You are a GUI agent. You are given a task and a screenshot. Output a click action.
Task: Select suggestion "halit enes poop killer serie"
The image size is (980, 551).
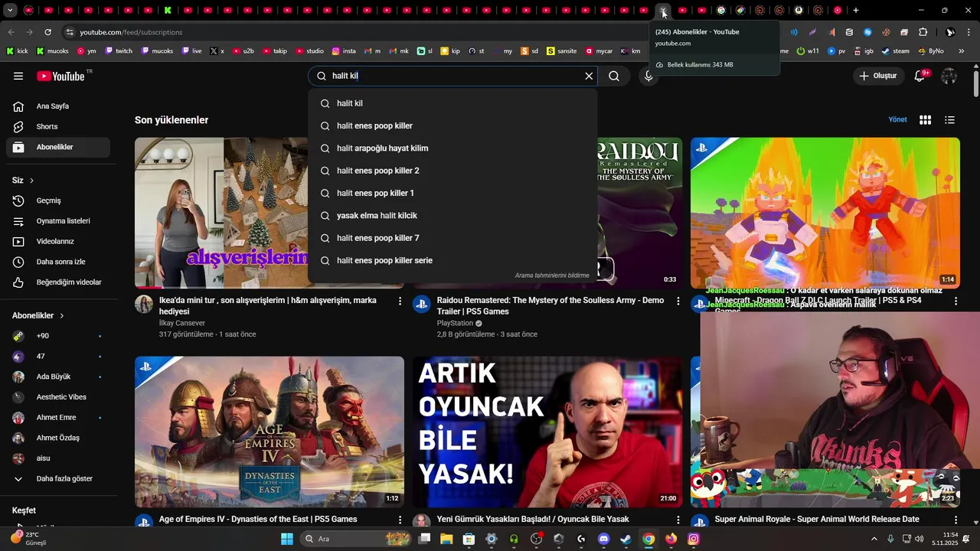point(452,261)
